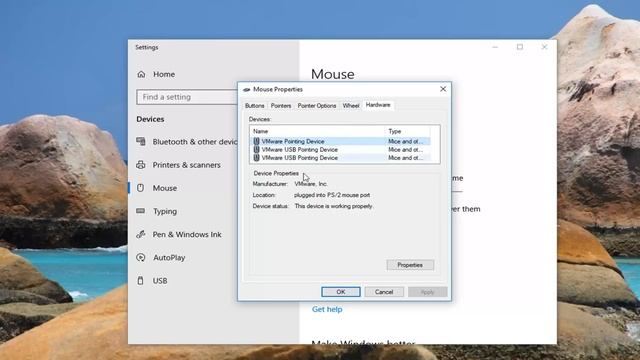Viewport: 640px width, 360px height.
Task: Close the Mouse Properties dialog
Action: [443, 89]
